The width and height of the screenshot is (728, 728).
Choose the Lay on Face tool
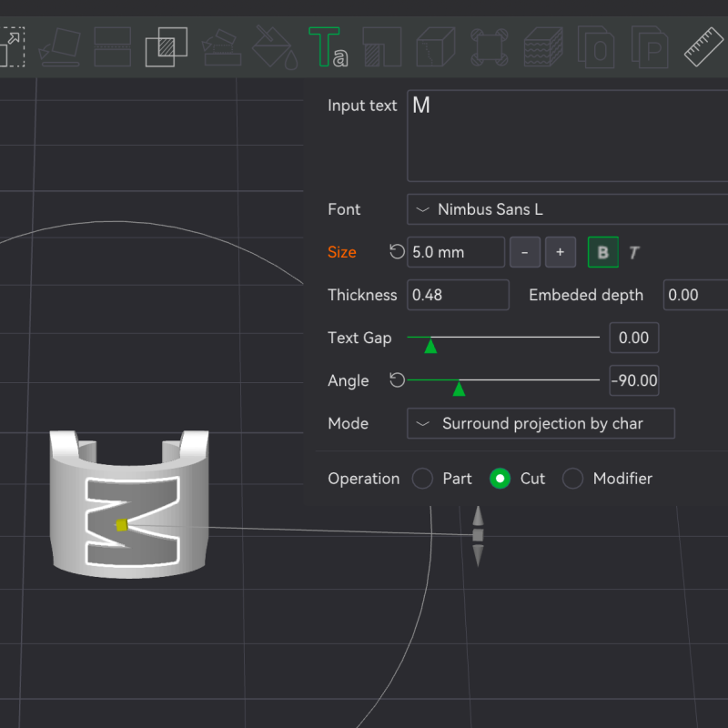coord(60,46)
